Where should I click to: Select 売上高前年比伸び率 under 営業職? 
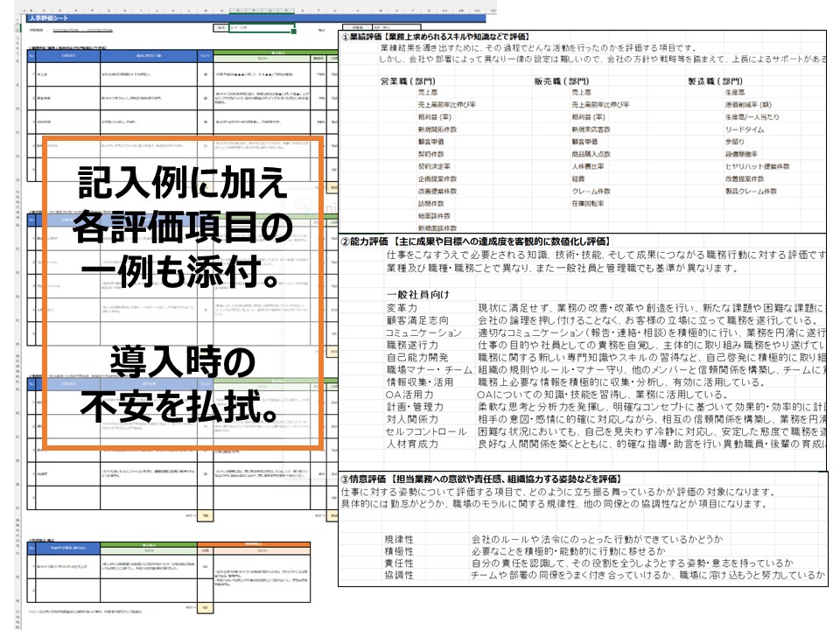coord(447,104)
